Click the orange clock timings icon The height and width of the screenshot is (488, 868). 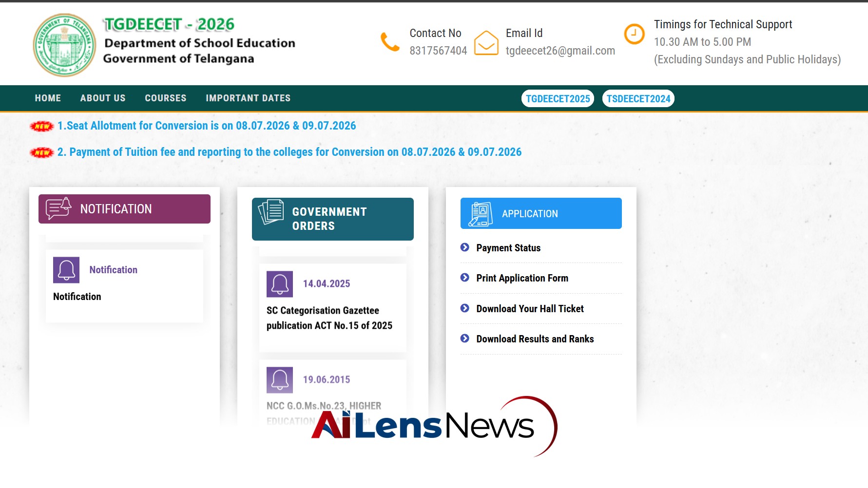pos(634,34)
